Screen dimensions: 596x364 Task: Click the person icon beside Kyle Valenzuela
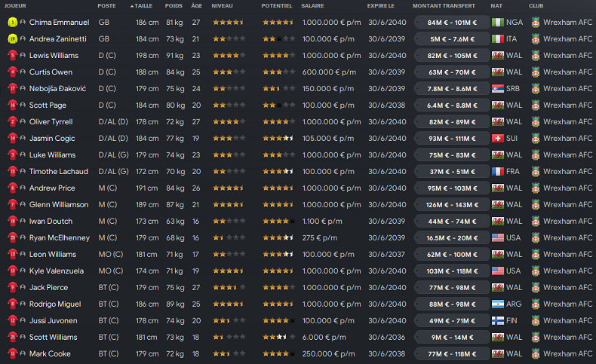pos(23,271)
